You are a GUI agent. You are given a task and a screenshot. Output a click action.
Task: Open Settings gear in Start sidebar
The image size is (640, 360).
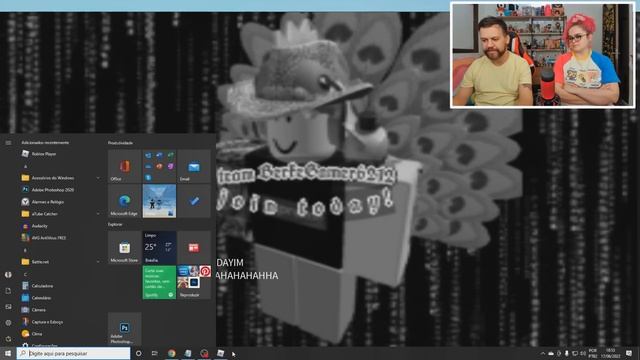tap(8, 322)
